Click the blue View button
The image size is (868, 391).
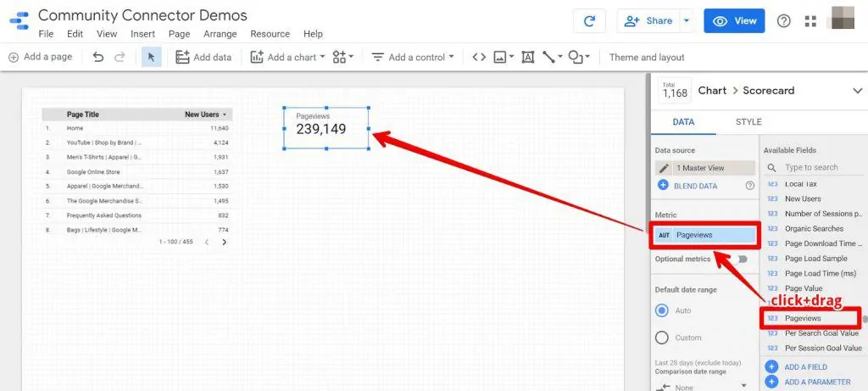tap(734, 21)
